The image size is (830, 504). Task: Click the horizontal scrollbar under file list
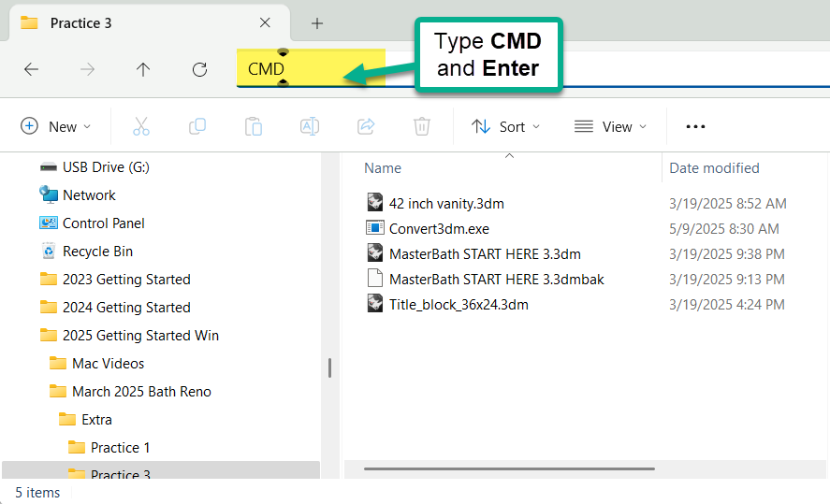pos(509,468)
